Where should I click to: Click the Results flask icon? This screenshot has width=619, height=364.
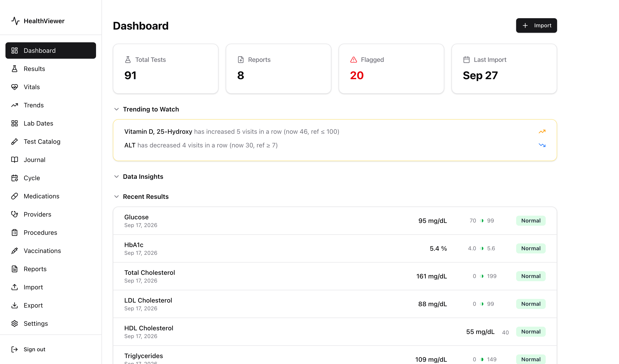15,69
